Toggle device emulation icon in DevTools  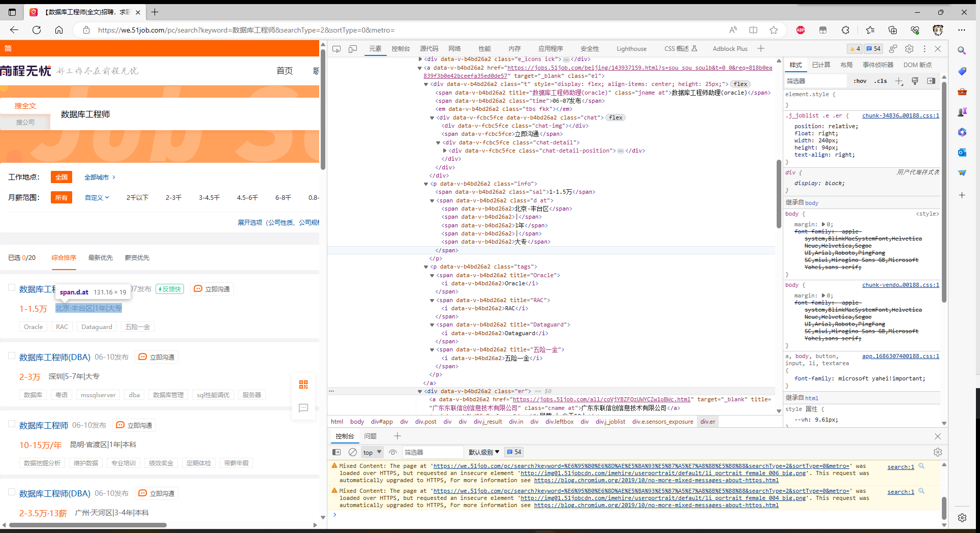[353, 49]
